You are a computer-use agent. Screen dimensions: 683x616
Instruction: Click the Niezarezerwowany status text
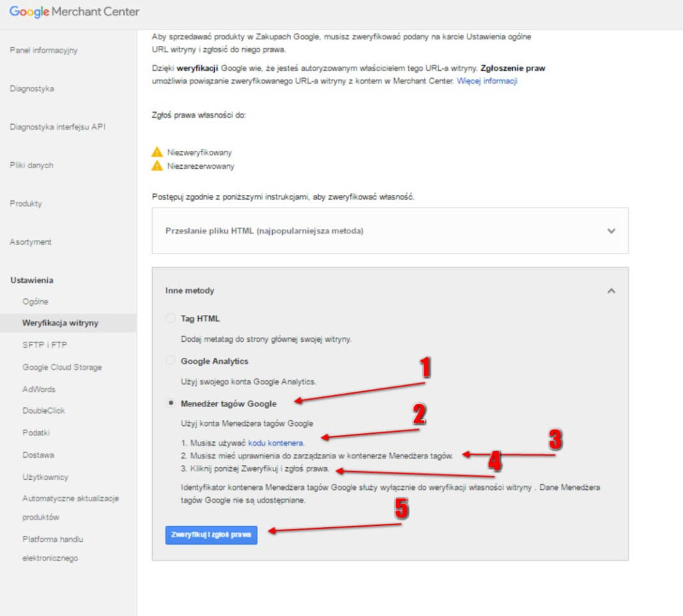click(201, 166)
